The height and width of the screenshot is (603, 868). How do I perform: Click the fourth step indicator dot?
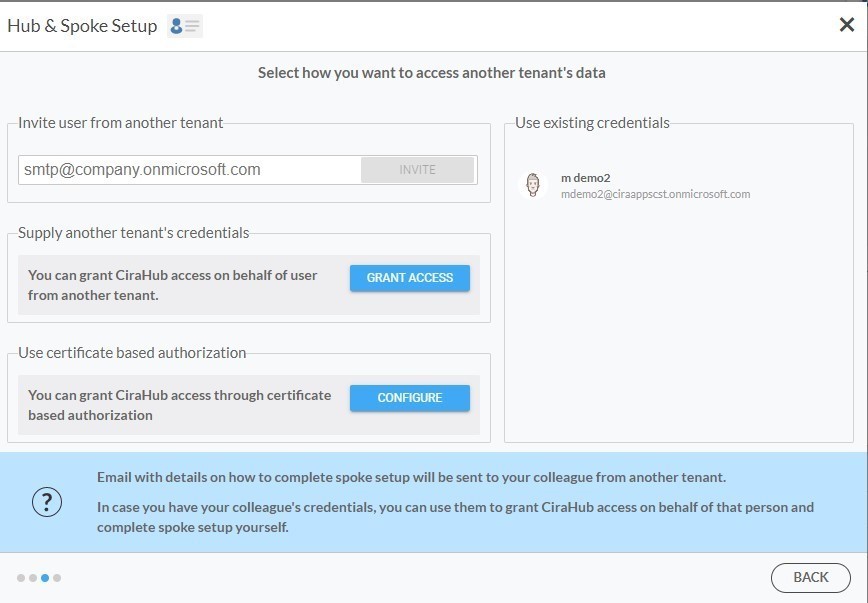tap(57, 578)
